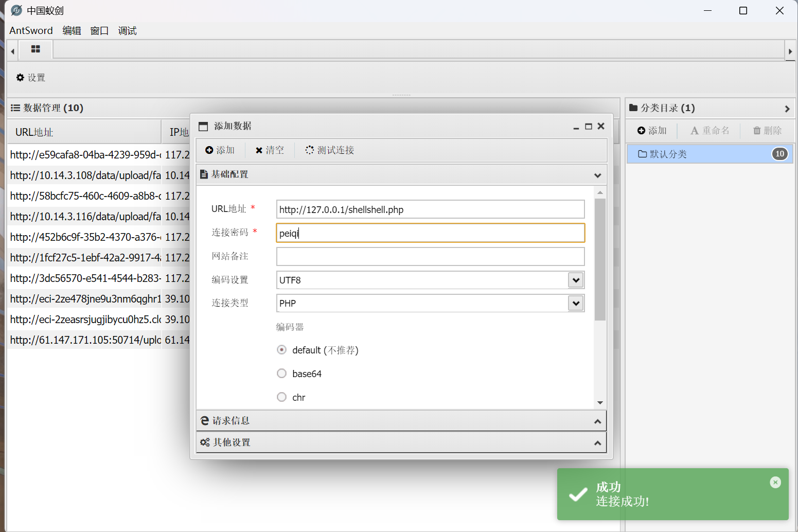Click the 添加数据 dialog window icon
Viewport: 798px width, 532px height.
pyautogui.click(x=203, y=127)
